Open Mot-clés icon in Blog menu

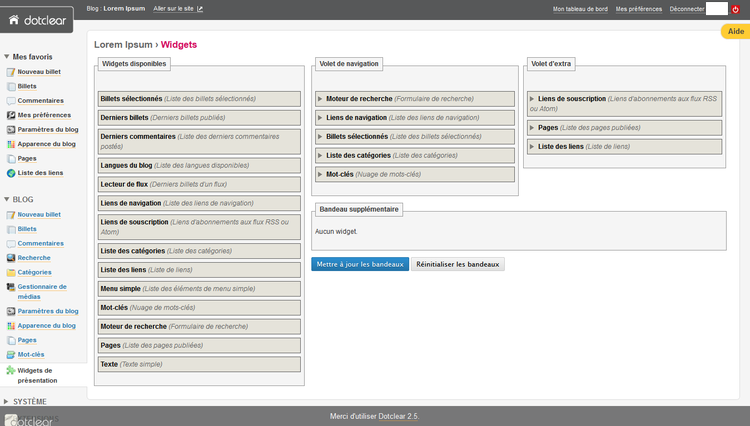click(x=11, y=354)
